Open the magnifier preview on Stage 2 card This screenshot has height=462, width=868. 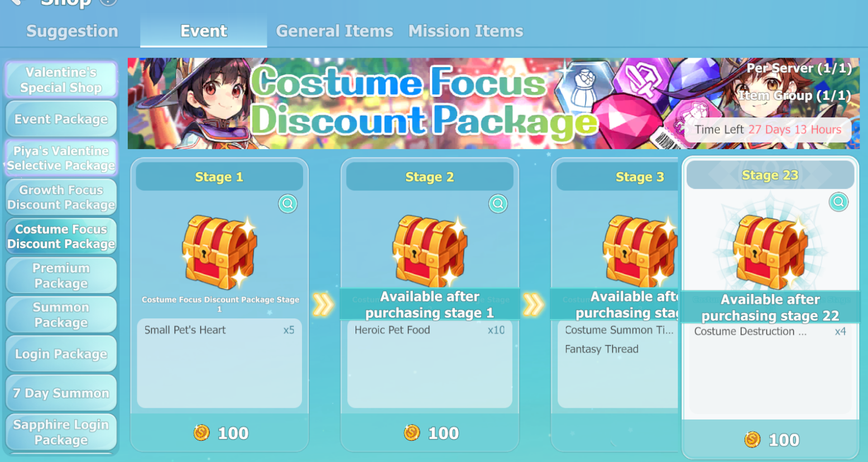[498, 204]
